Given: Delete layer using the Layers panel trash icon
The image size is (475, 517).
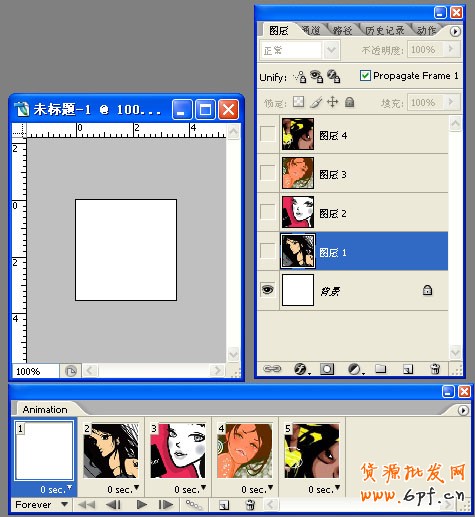Looking at the screenshot, I should pyautogui.click(x=435, y=369).
